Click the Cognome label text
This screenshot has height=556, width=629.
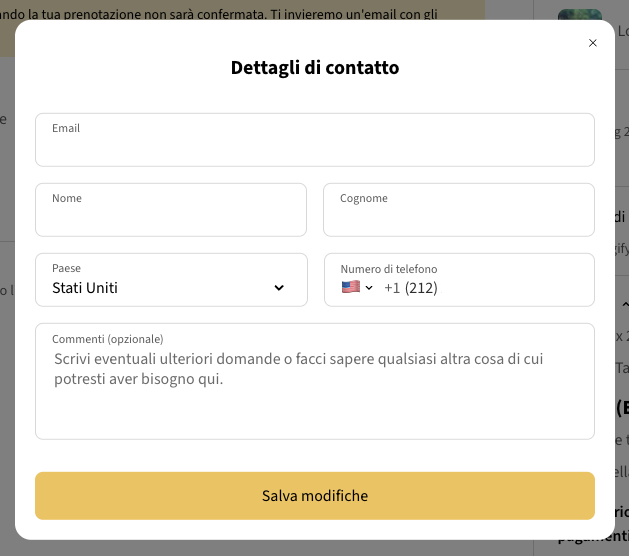coord(364,198)
